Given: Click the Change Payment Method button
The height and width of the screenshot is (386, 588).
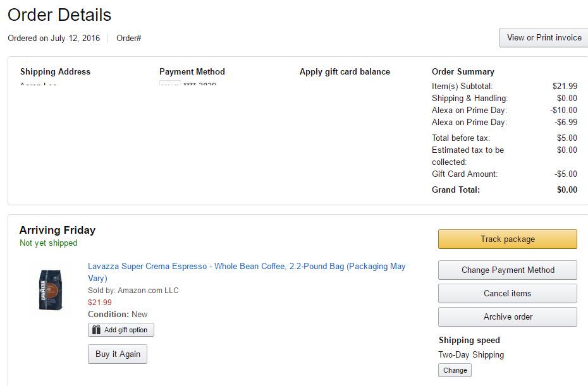Looking at the screenshot, I should [507, 270].
